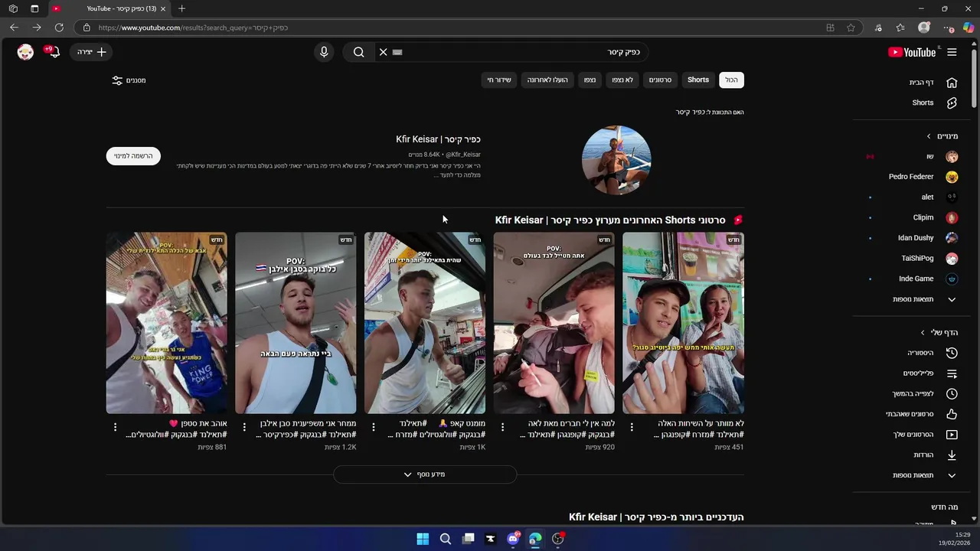The image size is (980, 551).
Task: Open the YouTube hamburger guide menu
Action: point(952,52)
